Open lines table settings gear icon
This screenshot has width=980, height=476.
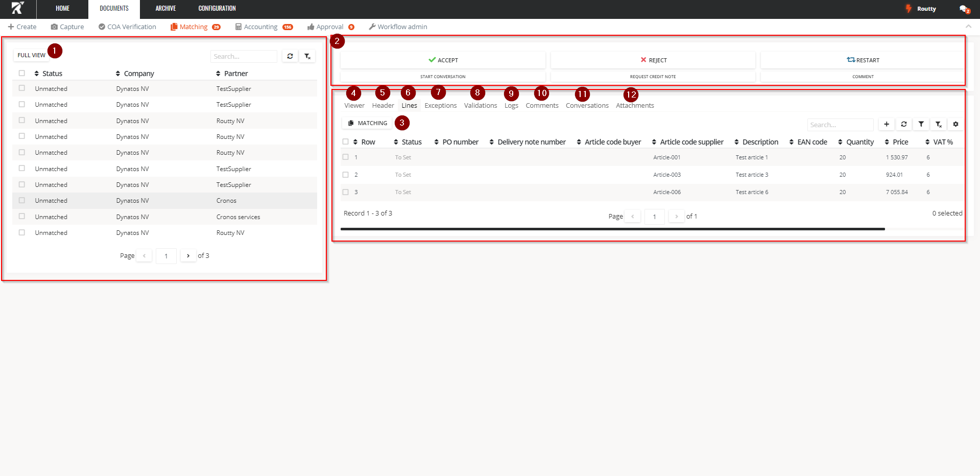coord(955,124)
